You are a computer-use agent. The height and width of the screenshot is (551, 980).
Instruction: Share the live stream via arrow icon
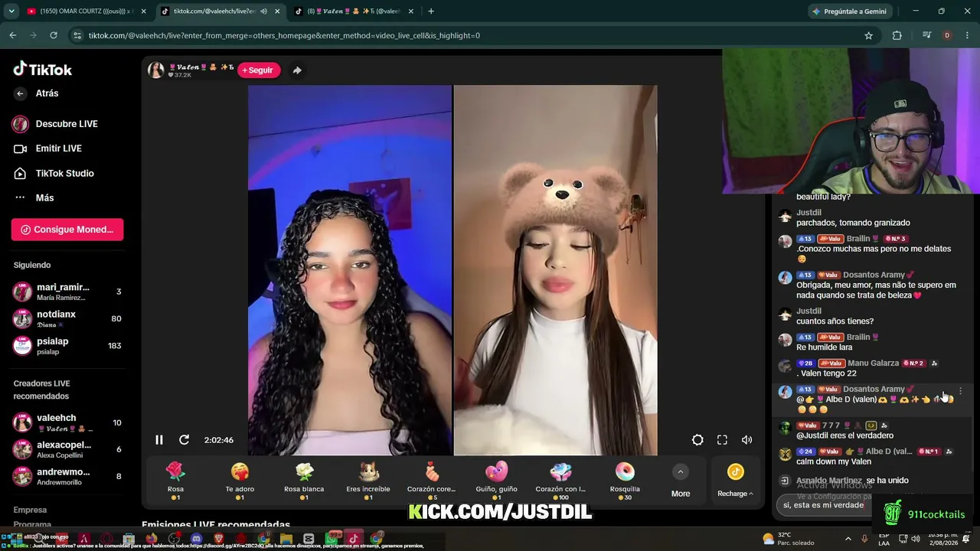tap(297, 70)
